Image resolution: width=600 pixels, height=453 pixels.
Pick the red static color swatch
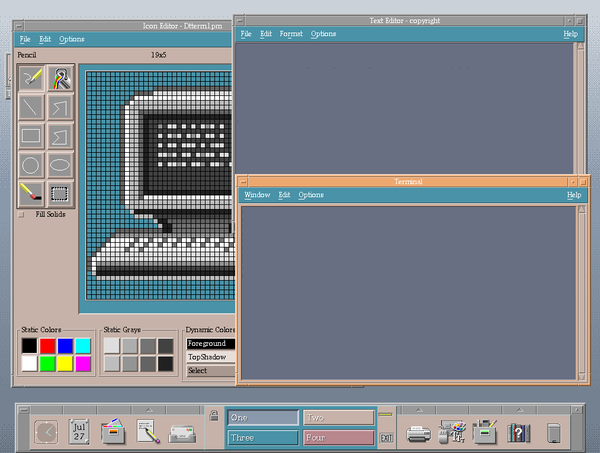click(47, 345)
